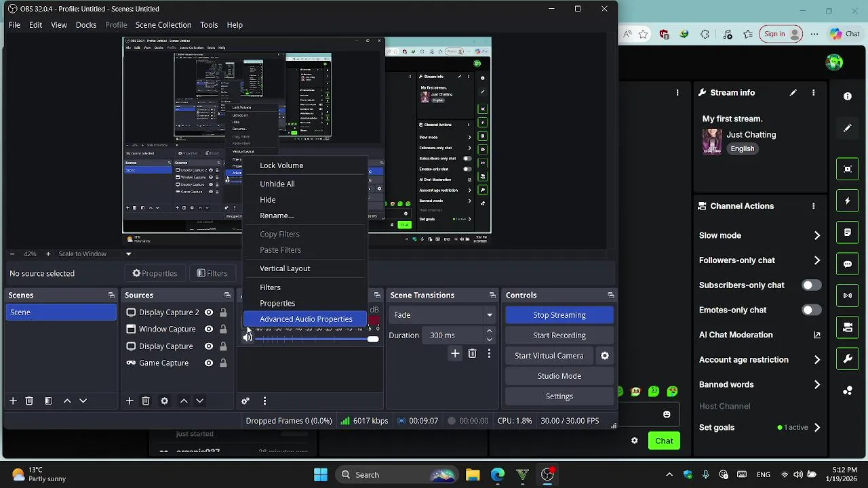Delete selected source with trash icon
The width and height of the screenshot is (868, 488).
click(x=146, y=401)
